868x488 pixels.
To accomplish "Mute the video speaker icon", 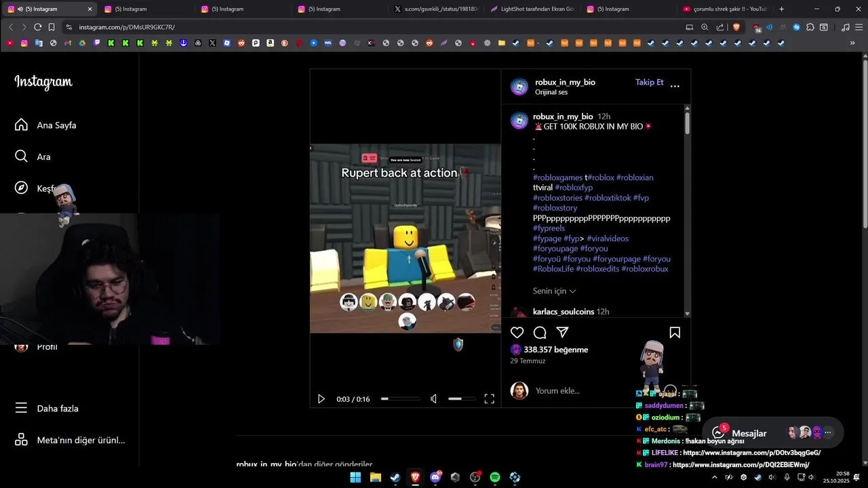I will point(434,399).
